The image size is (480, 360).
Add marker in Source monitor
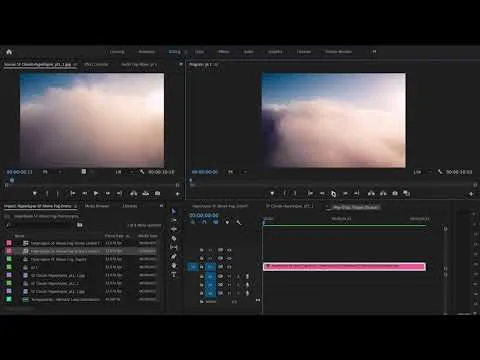pyautogui.click(x=35, y=193)
